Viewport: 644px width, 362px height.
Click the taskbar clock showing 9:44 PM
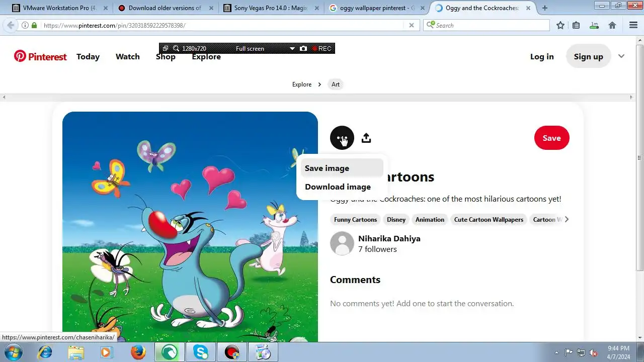618,352
